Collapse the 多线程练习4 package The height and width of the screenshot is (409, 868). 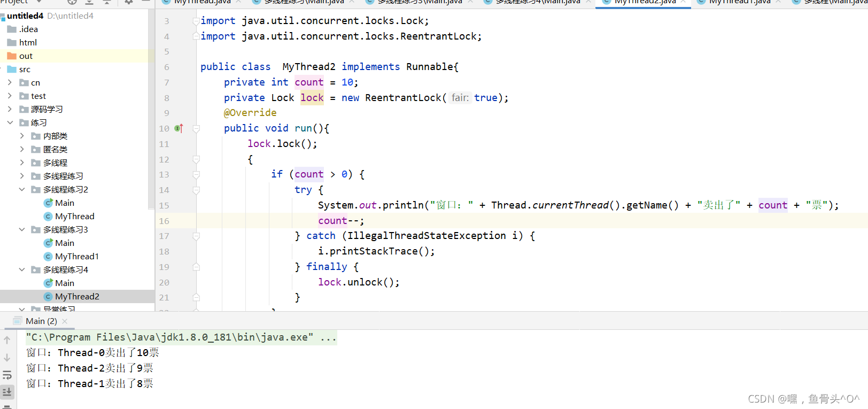[22, 269]
